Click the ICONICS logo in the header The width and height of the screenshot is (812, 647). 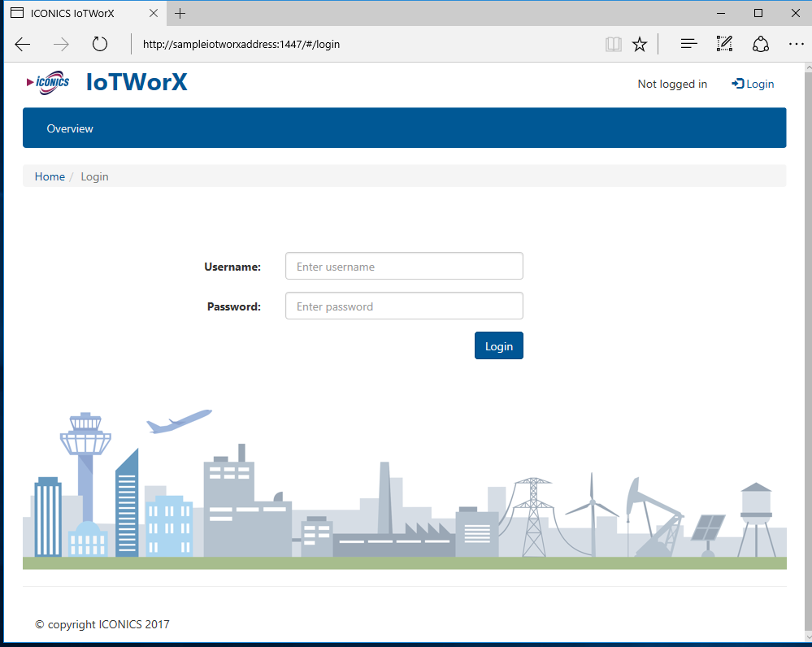click(48, 82)
